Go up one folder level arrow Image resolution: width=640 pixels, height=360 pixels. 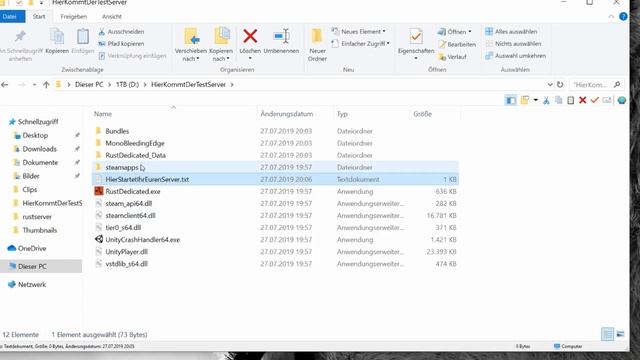point(46,84)
